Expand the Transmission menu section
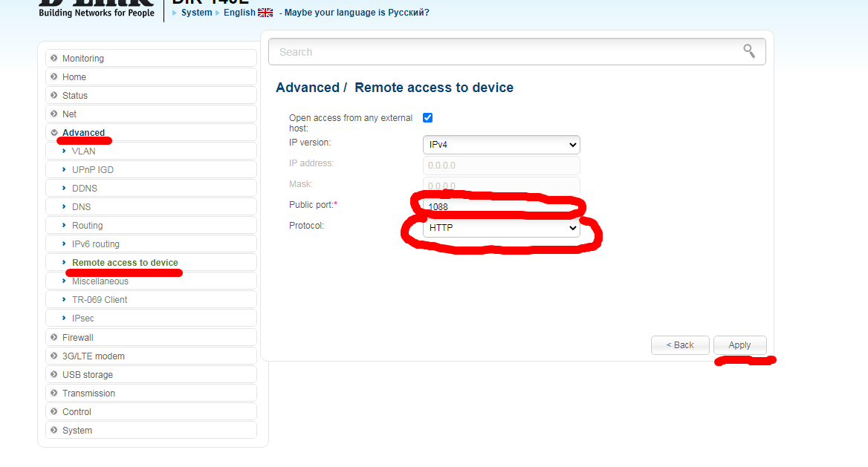Viewport: 868px width, 467px height. 151,393
